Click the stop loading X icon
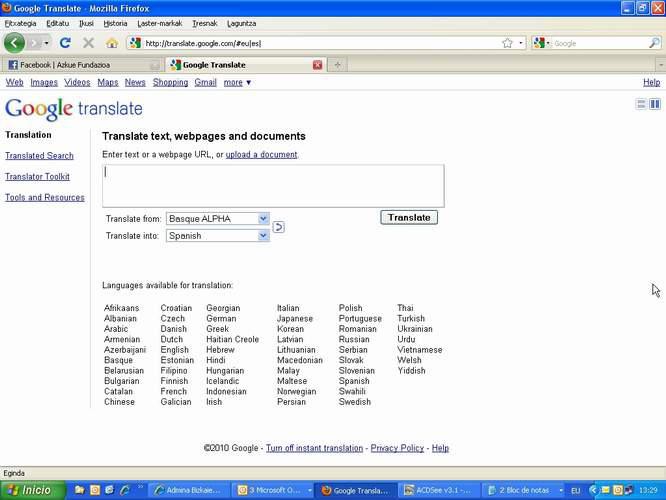The width and height of the screenshot is (666, 500). pos(88,42)
